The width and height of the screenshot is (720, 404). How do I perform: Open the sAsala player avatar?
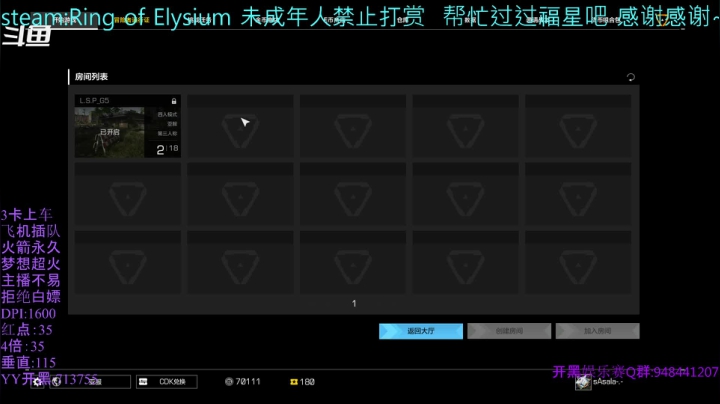coord(583,382)
